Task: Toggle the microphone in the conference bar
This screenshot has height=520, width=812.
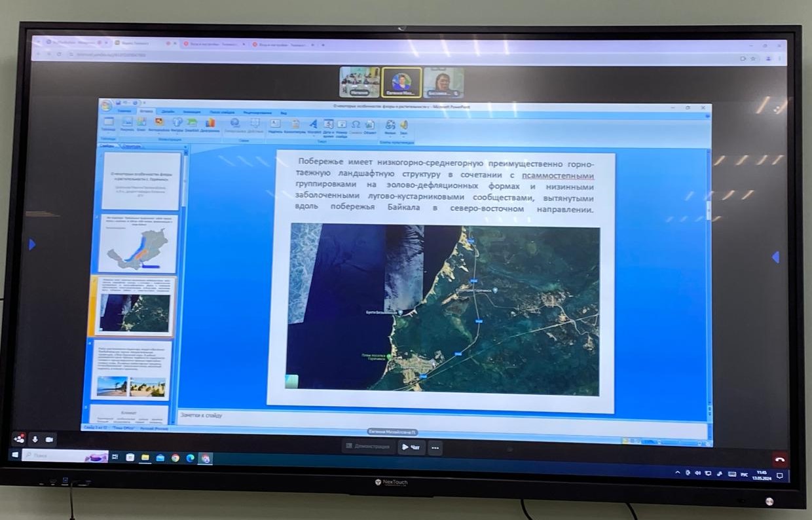Action: (35, 439)
